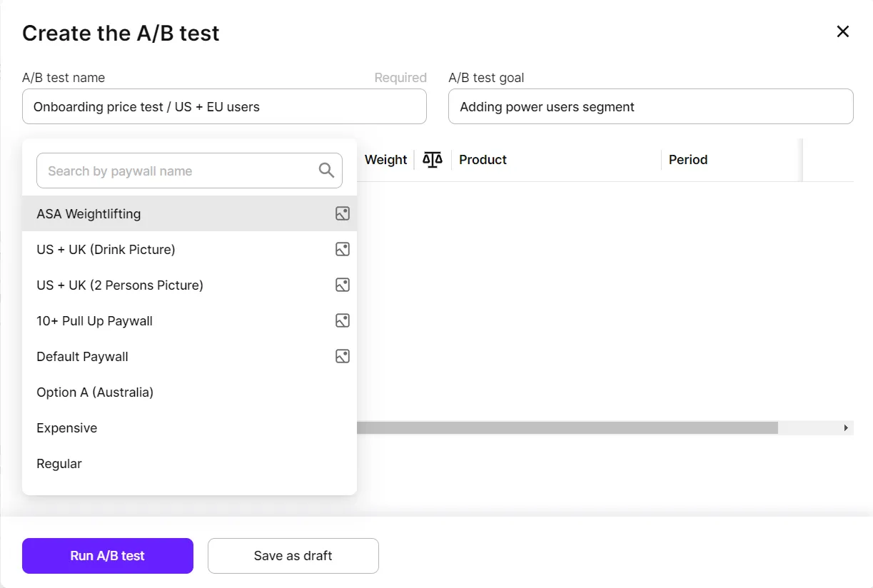Close the Create A/B test dialog
873x588 pixels.
coord(843,31)
